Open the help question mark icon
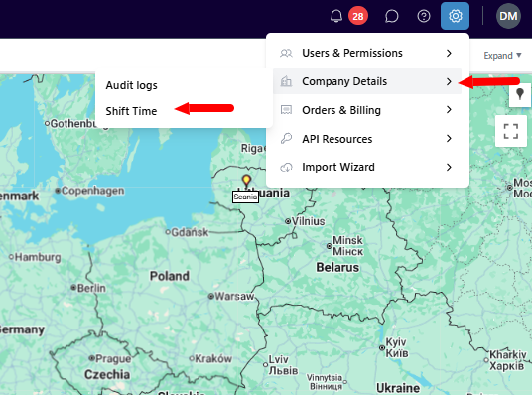The height and width of the screenshot is (395, 532). pyautogui.click(x=424, y=16)
